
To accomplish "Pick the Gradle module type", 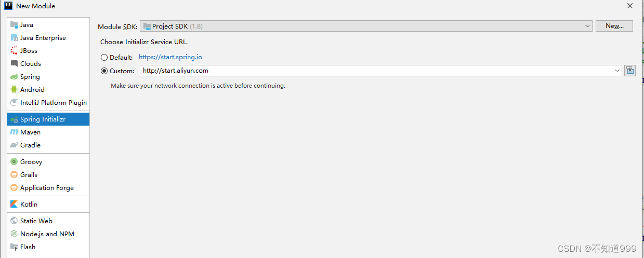I will pyautogui.click(x=48, y=145).
